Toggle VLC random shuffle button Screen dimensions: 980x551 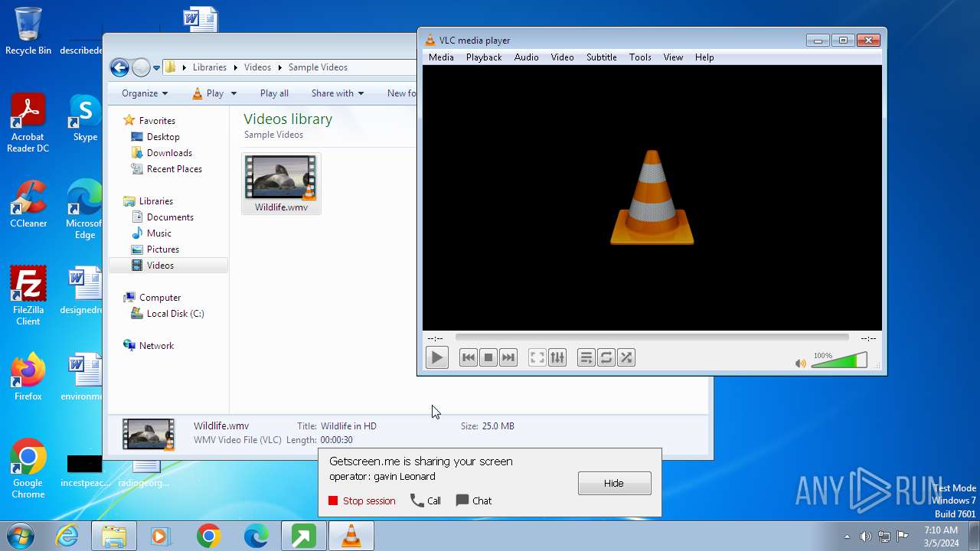tap(626, 357)
